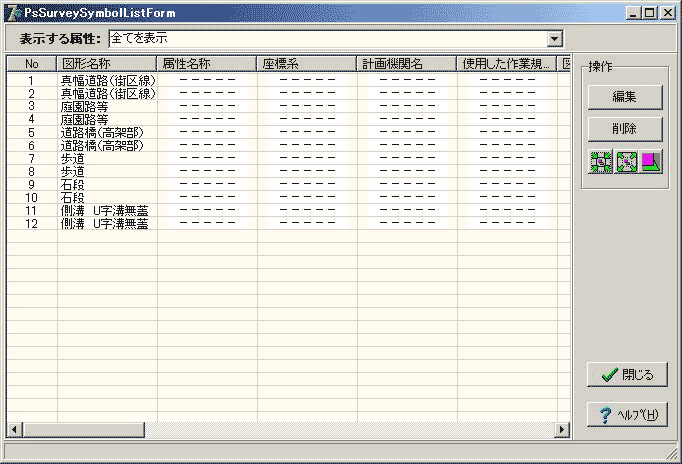Click the inward-arrows zoom icon in 操作

[x=601, y=162]
